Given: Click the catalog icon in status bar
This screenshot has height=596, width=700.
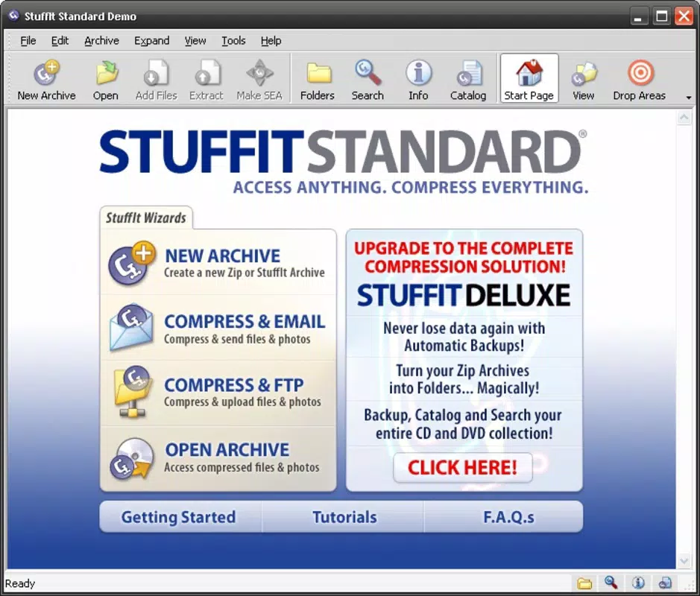Looking at the screenshot, I should click(665, 583).
